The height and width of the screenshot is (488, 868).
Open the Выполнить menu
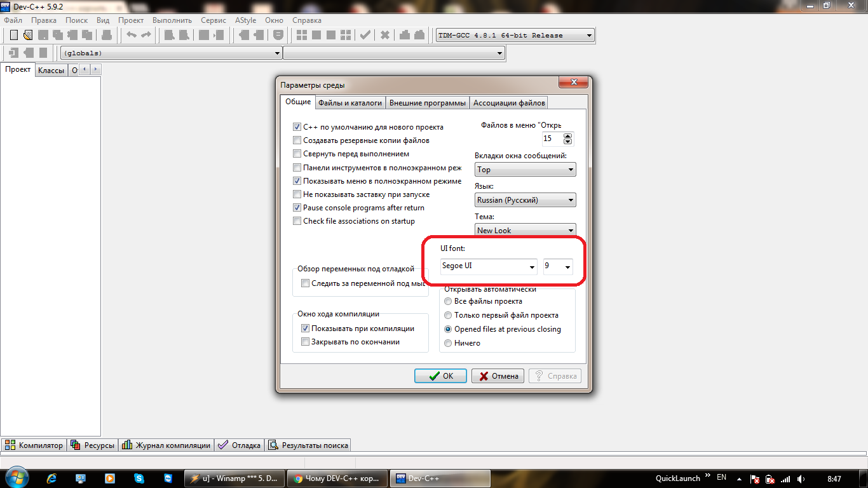coord(172,20)
